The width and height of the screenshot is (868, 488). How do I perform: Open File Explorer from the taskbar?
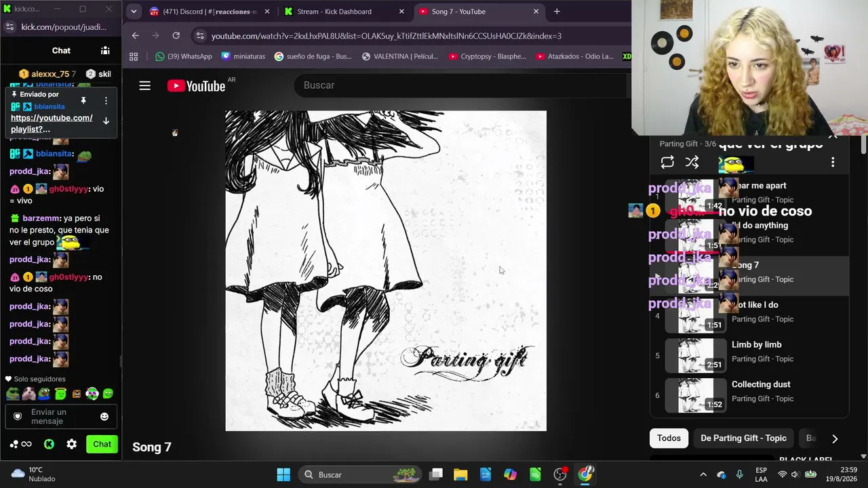(460, 474)
